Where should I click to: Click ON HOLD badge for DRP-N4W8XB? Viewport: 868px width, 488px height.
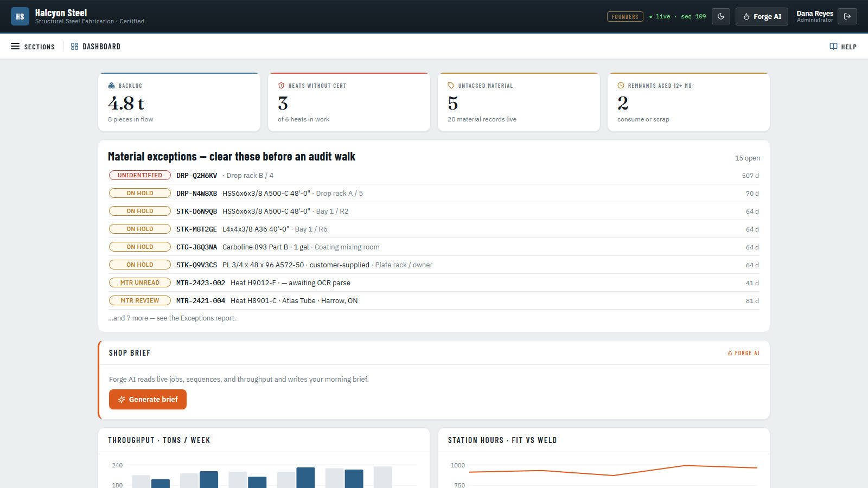point(140,193)
